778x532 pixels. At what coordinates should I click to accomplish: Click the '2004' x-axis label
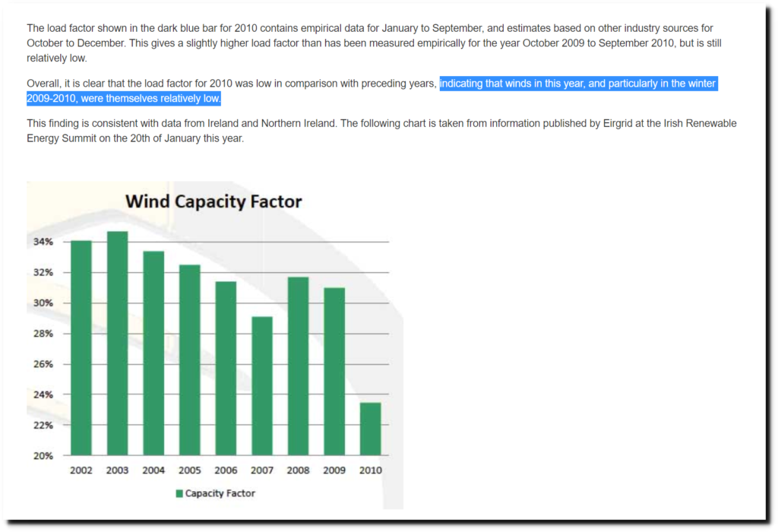(153, 470)
